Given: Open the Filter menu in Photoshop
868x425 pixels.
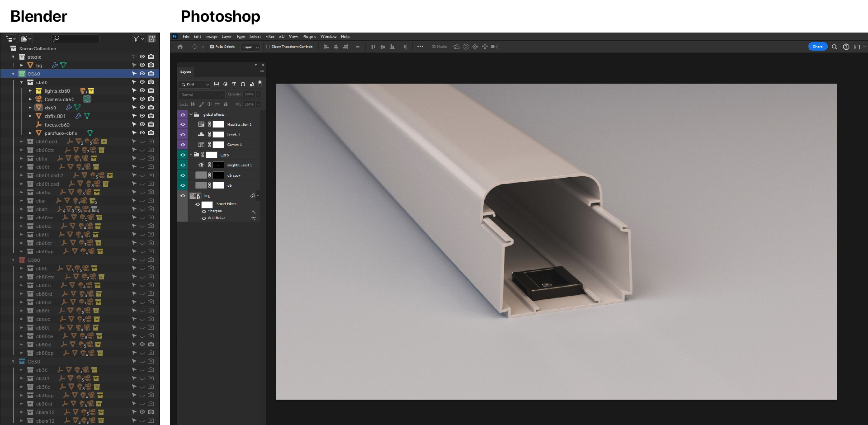Looking at the screenshot, I should (x=270, y=37).
